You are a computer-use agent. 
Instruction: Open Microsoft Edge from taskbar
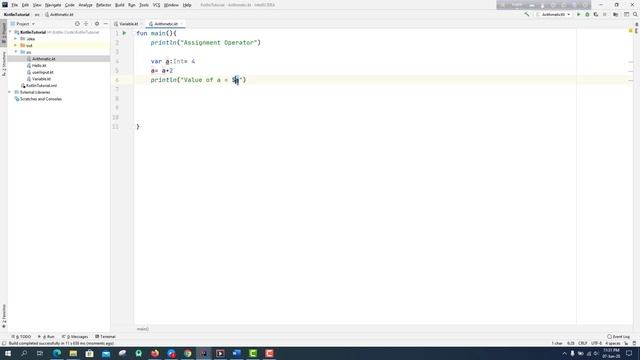click(57, 353)
